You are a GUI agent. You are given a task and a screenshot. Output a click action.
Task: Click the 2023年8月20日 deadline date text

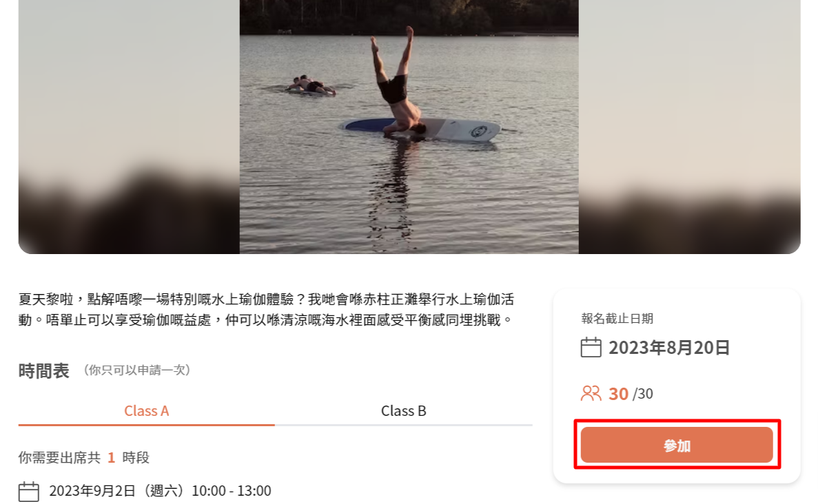tap(669, 348)
